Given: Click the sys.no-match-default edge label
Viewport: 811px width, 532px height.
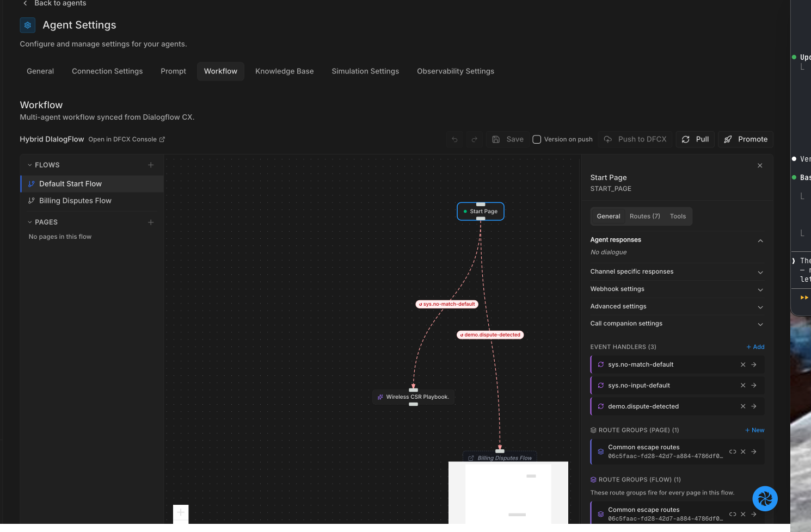Looking at the screenshot, I should 447,304.
